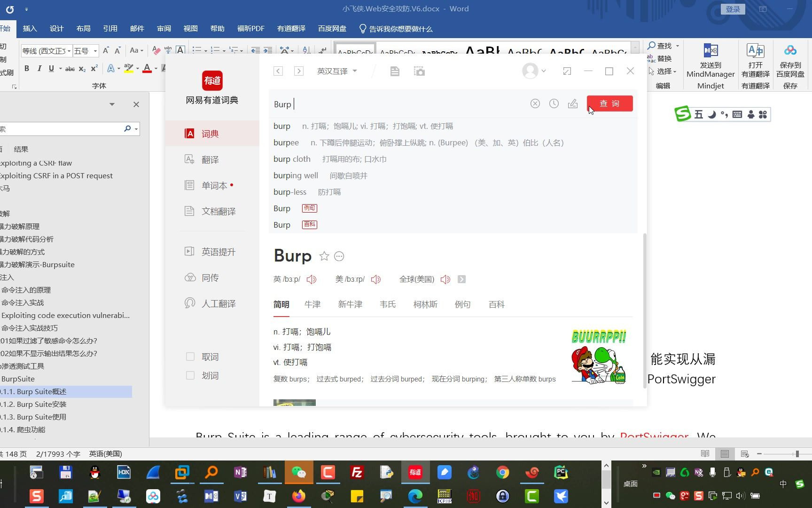
Task: Close the Word navigation pane
Action: [x=136, y=104]
